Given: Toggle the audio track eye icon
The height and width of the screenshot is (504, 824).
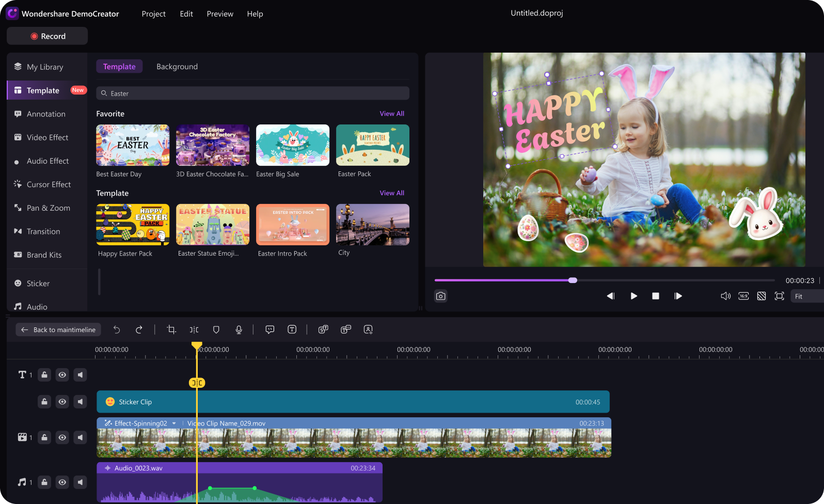Looking at the screenshot, I should pyautogui.click(x=62, y=482).
